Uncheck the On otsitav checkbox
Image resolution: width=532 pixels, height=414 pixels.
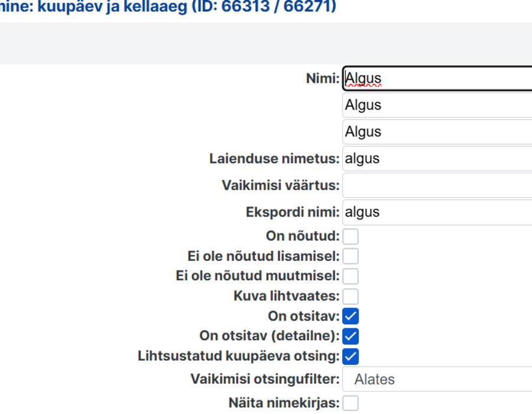pyautogui.click(x=351, y=316)
